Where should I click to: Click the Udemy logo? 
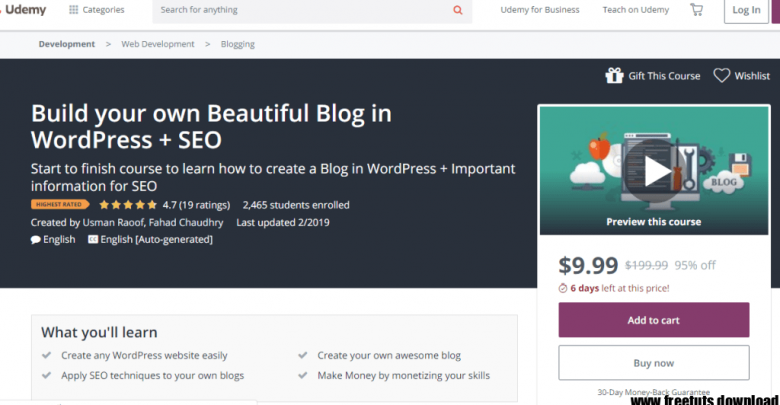(x=25, y=9)
